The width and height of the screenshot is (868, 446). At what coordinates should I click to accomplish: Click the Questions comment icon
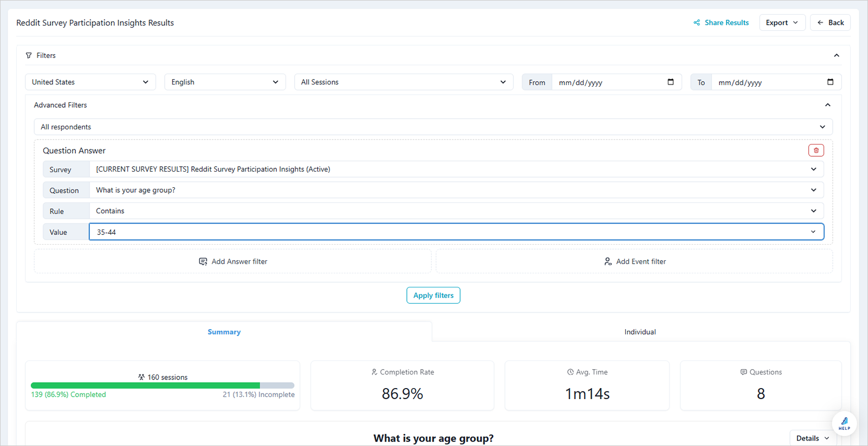click(744, 372)
